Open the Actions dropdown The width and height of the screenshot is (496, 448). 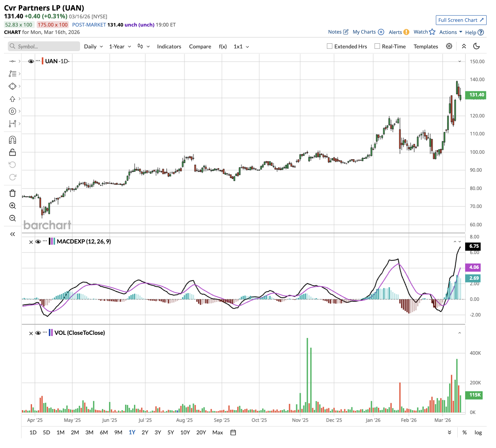pyautogui.click(x=451, y=32)
